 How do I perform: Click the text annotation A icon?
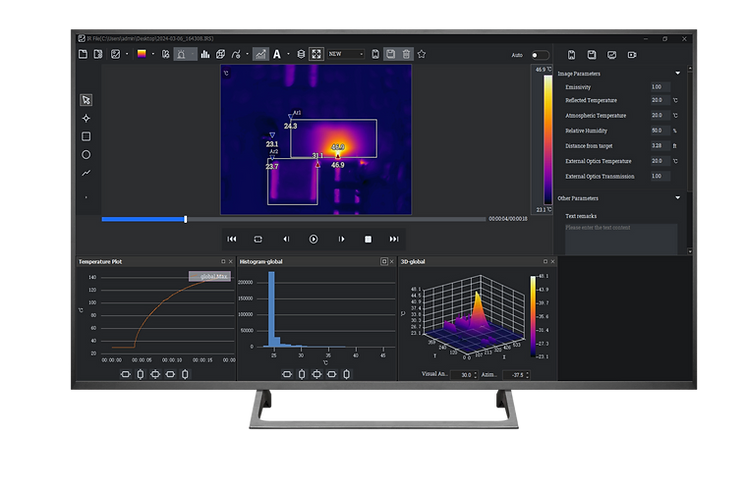point(277,54)
